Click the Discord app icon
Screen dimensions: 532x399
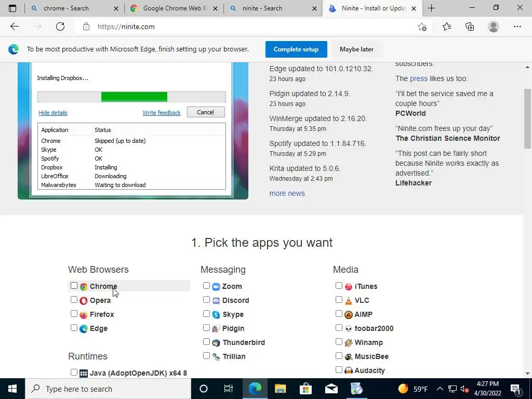click(x=216, y=301)
